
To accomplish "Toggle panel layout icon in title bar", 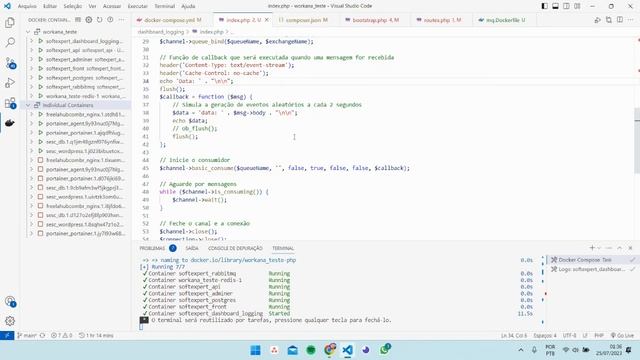I will coord(556,6).
